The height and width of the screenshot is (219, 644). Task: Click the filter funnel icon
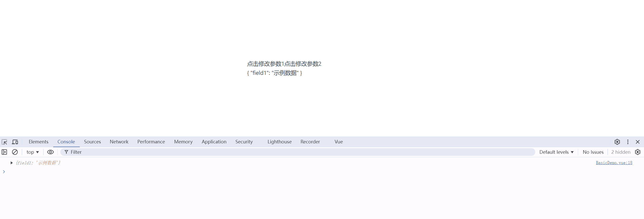pyautogui.click(x=66, y=152)
